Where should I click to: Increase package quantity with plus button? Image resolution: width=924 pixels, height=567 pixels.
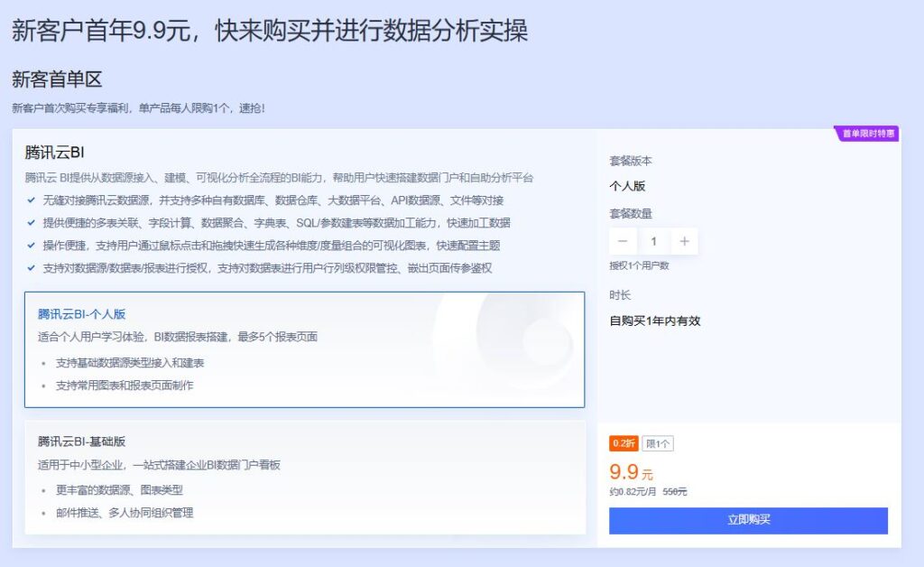(684, 241)
